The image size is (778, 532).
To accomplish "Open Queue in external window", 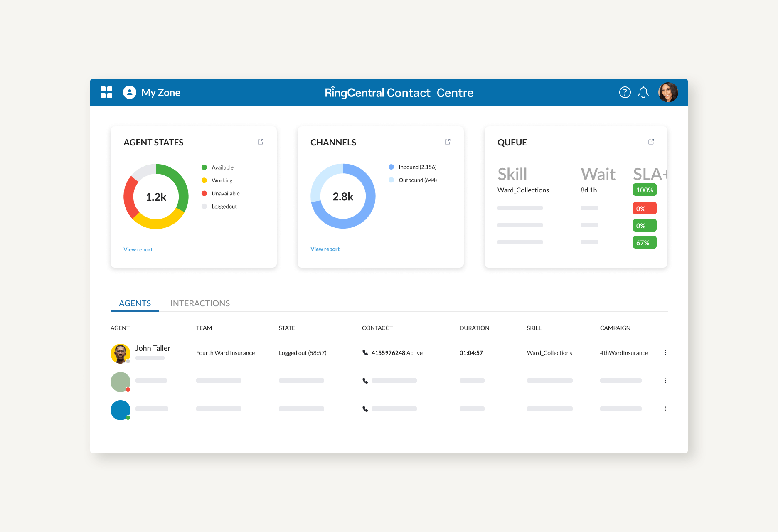I will coord(651,142).
